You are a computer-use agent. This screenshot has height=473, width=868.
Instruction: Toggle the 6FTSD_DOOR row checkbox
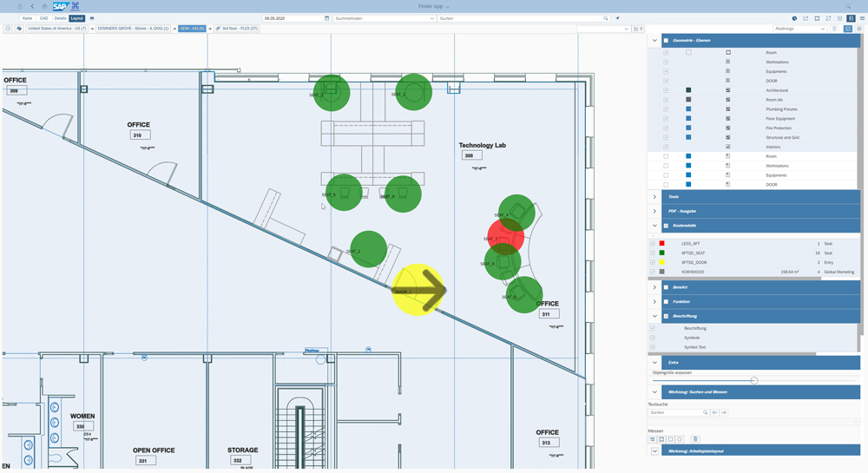pos(653,262)
